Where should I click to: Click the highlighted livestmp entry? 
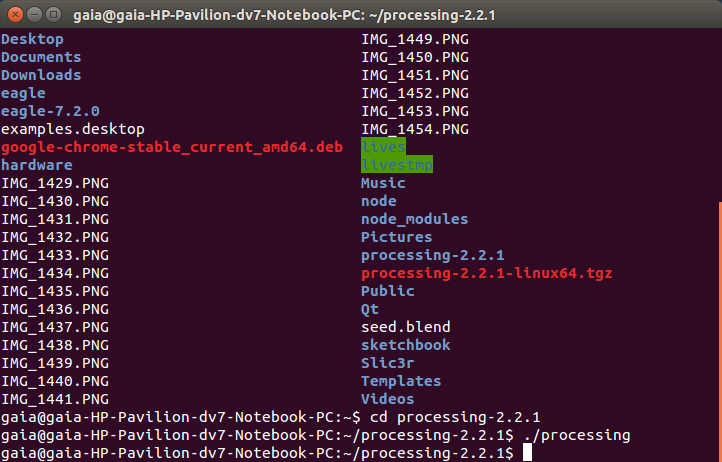[x=397, y=165]
